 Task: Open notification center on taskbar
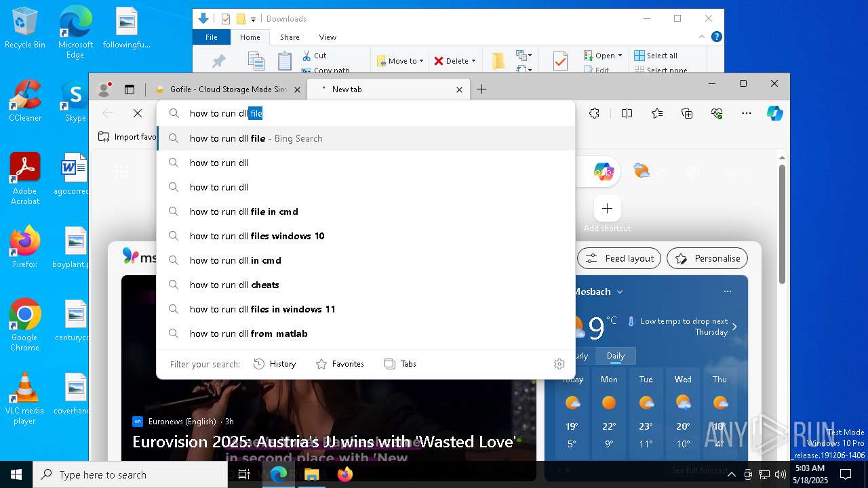click(846, 474)
